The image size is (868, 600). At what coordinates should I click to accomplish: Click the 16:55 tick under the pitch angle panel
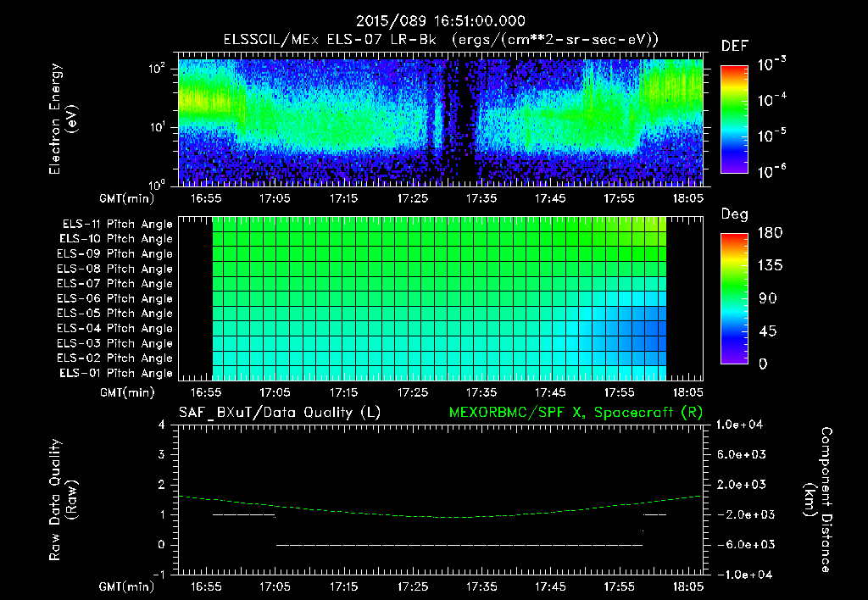(x=206, y=392)
